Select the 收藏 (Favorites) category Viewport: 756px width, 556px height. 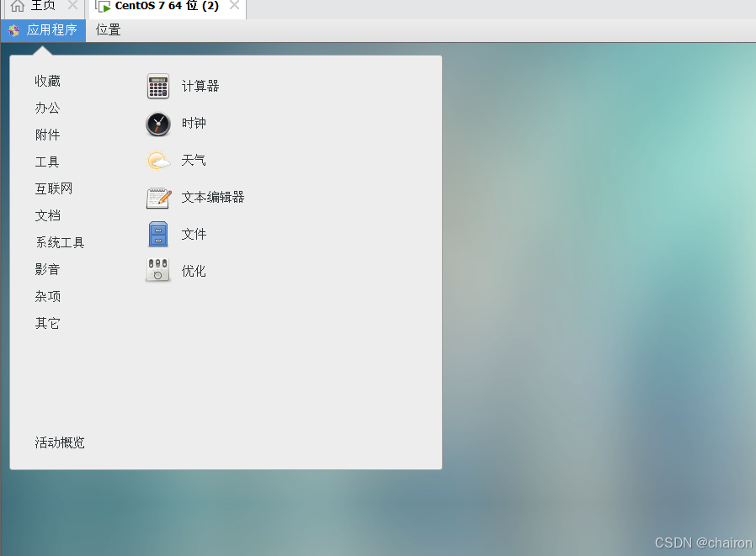click(x=47, y=81)
